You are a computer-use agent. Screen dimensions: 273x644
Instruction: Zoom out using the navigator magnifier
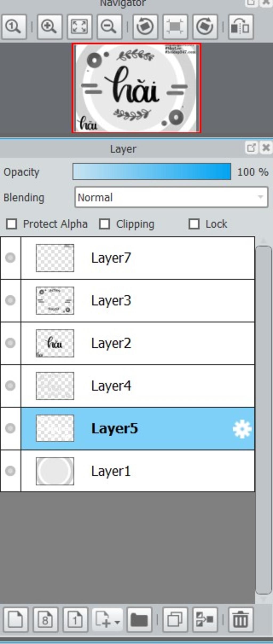[110, 27]
